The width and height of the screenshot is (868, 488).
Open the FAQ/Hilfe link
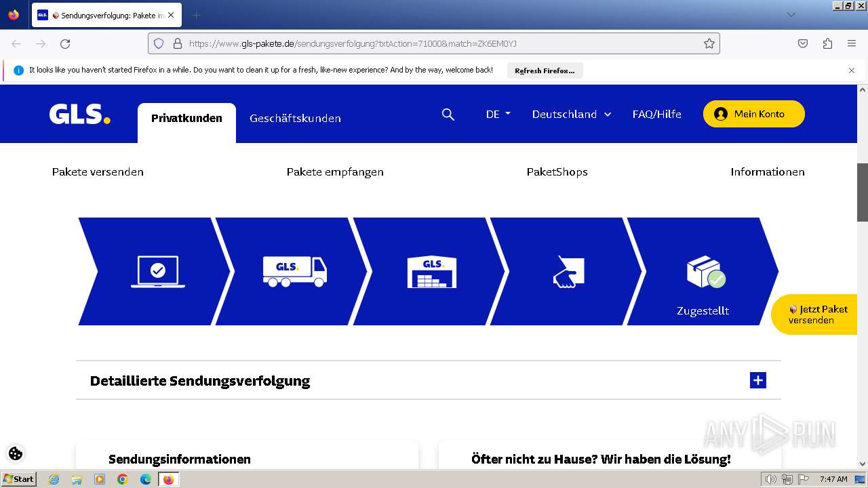pyautogui.click(x=656, y=114)
